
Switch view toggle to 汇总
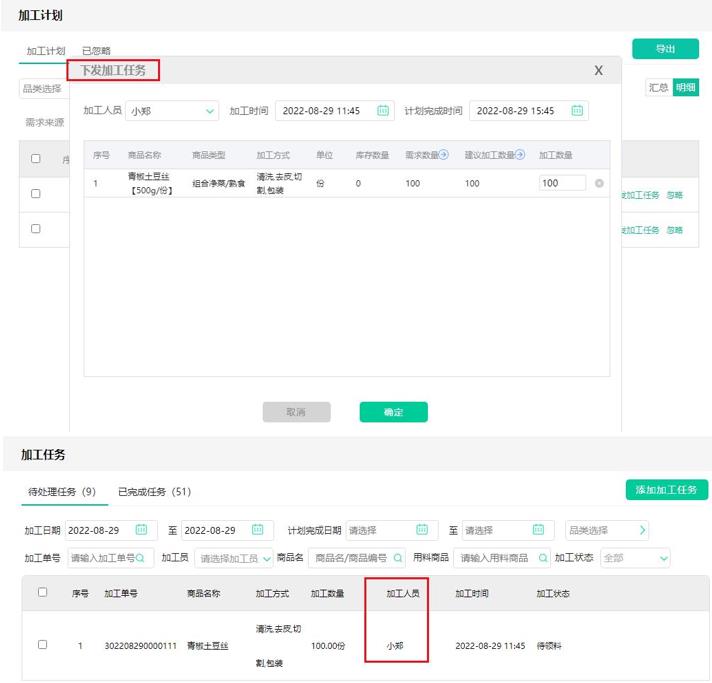(658, 87)
